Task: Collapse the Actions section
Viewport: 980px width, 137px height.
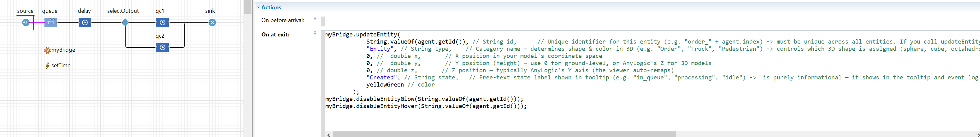Action: (258, 7)
